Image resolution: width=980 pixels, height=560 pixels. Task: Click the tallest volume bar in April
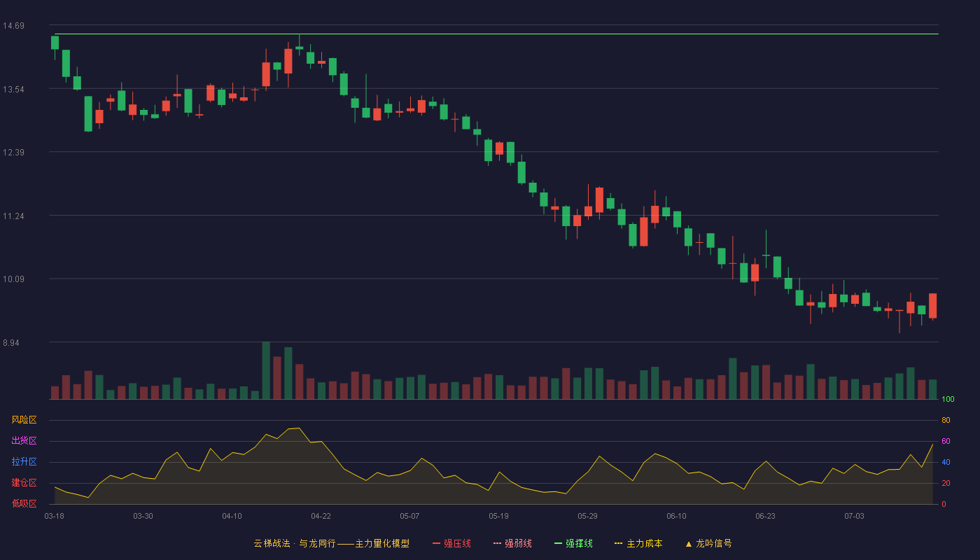266,370
